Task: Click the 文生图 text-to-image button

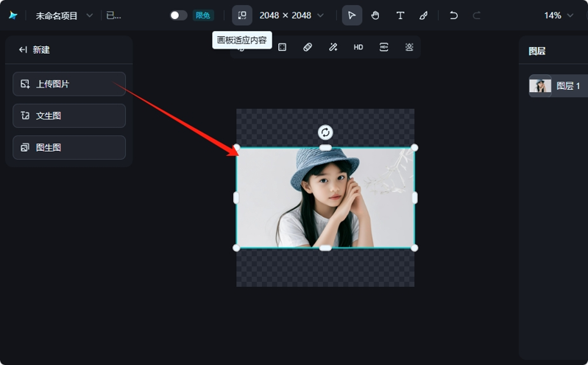Action: (69, 116)
